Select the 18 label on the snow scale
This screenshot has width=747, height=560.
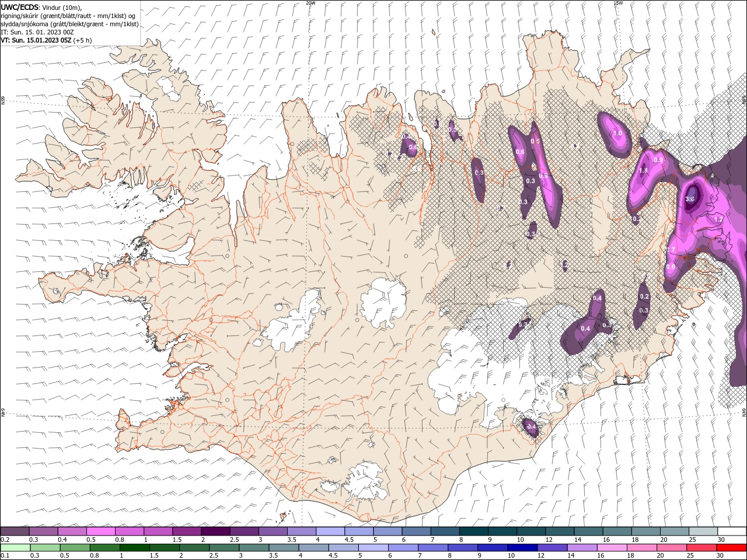635,540
